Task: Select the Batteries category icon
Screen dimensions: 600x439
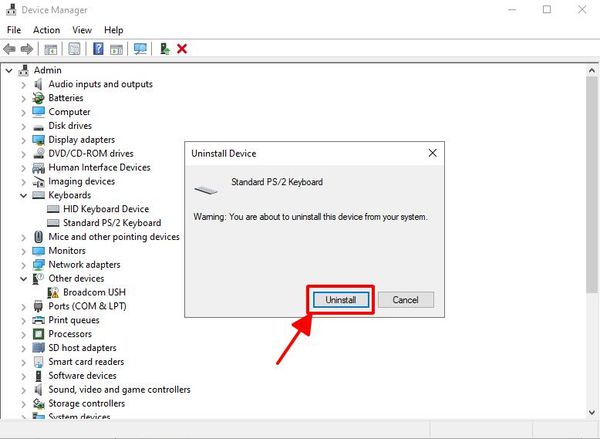Action: 39,98
